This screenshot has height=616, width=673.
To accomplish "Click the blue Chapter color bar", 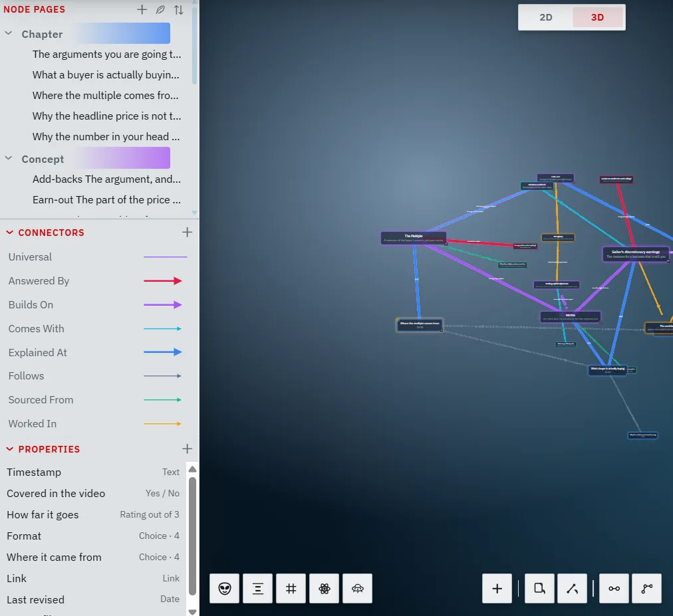I will pyautogui.click(x=123, y=33).
